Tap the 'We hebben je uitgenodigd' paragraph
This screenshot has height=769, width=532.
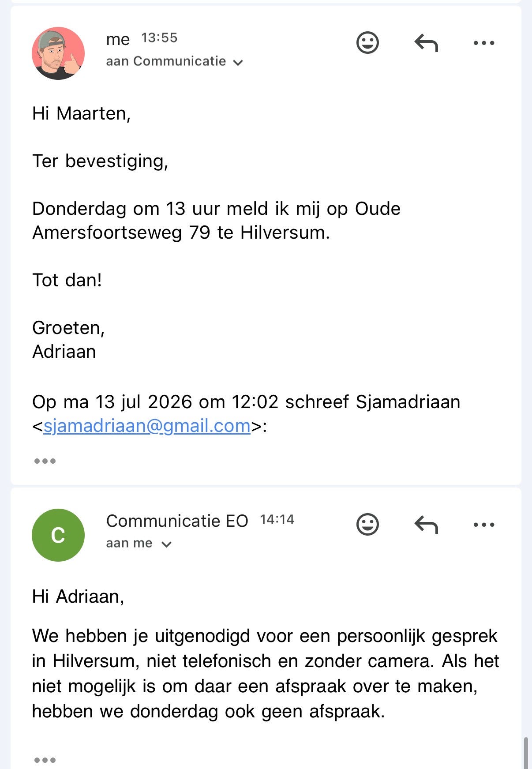coord(266,674)
